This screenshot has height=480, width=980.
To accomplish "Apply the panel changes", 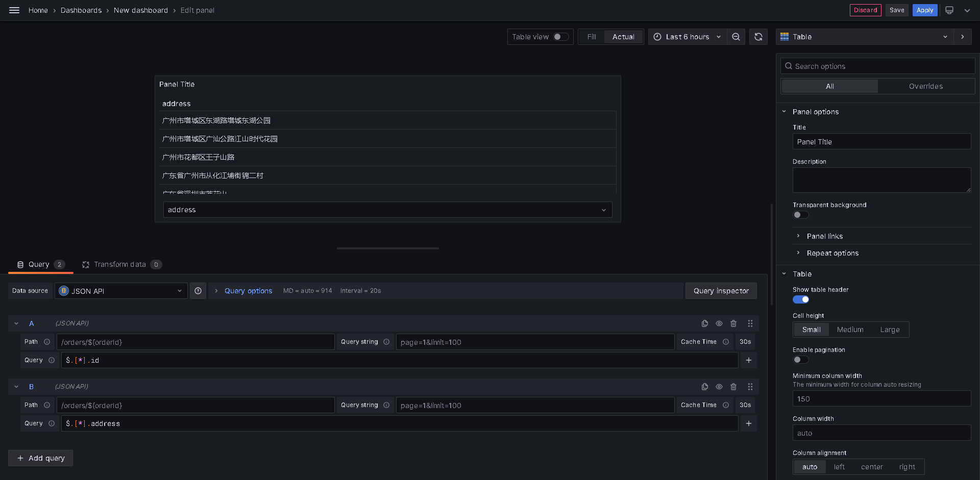I will (x=924, y=10).
